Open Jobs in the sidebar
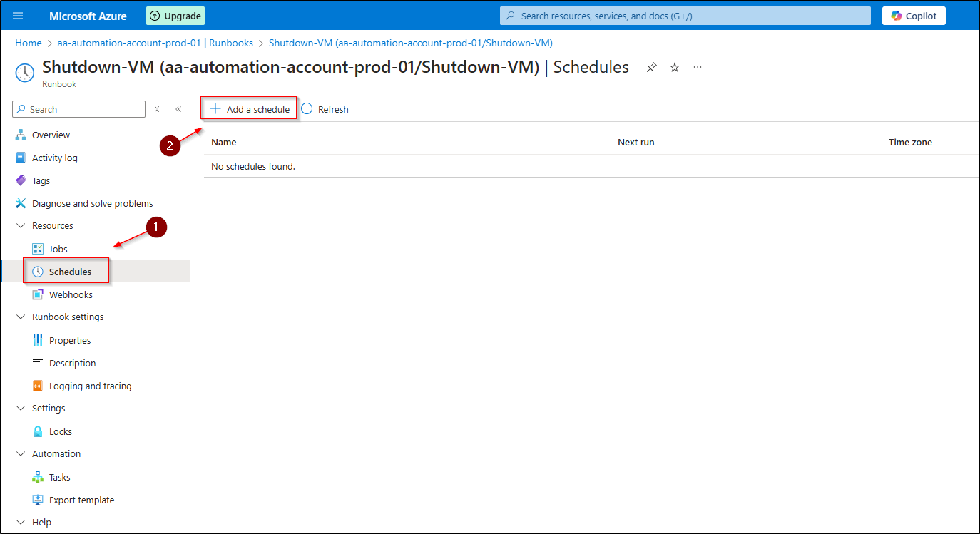Image resolution: width=980 pixels, height=534 pixels. click(x=58, y=250)
